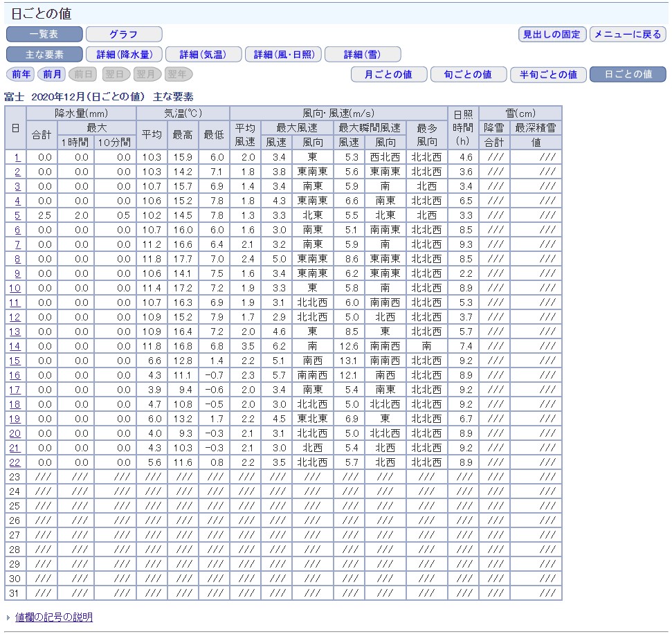The height and width of the screenshot is (634, 672).
Task: Click the disabled 翌年 button
Action: point(177,74)
